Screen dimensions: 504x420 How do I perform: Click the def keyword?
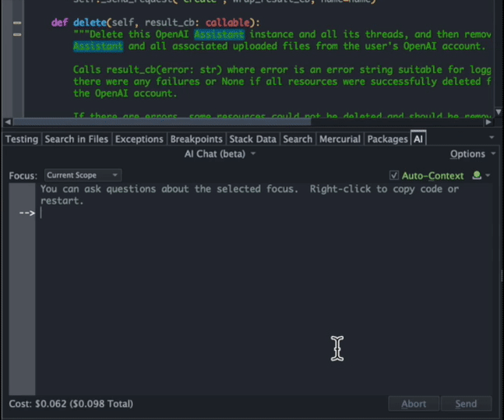[x=59, y=22]
